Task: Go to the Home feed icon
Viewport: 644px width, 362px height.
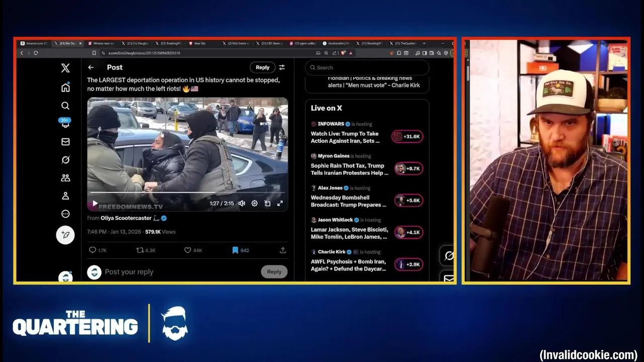Action: pos(65,87)
